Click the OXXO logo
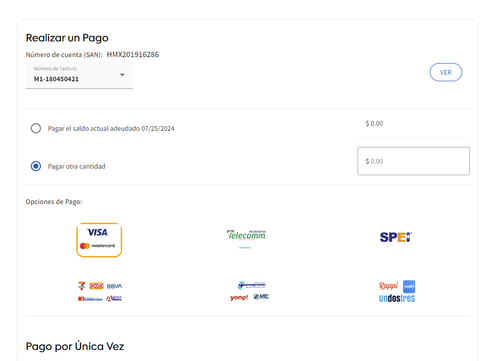The height and width of the screenshot is (361, 500). [x=96, y=286]
